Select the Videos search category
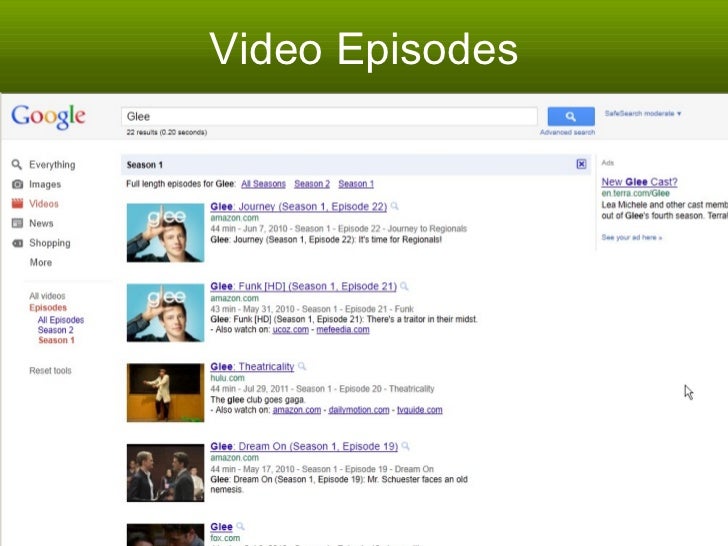 tap(44, 204)
